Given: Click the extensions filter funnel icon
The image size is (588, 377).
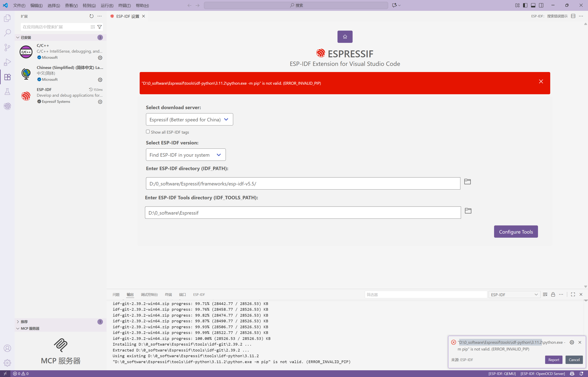Looking at the screenshot, I should pyautogui.click(x=99, y=27).
